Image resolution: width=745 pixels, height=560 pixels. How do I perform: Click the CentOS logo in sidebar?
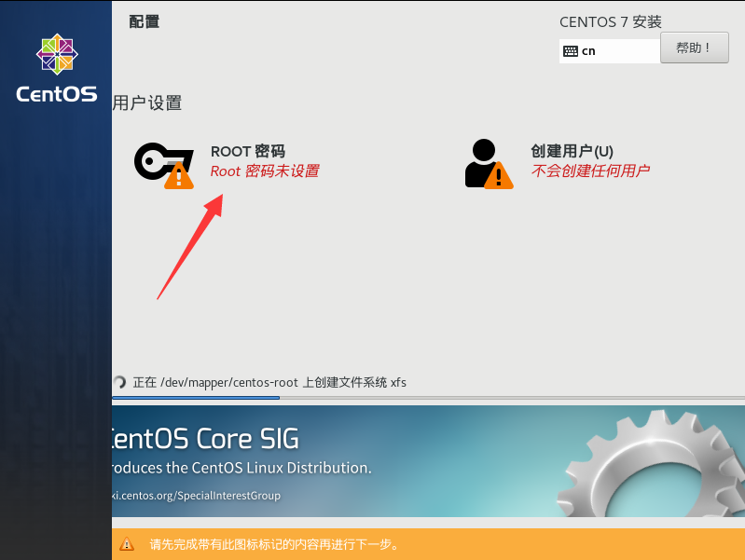[x=57, y=68]
